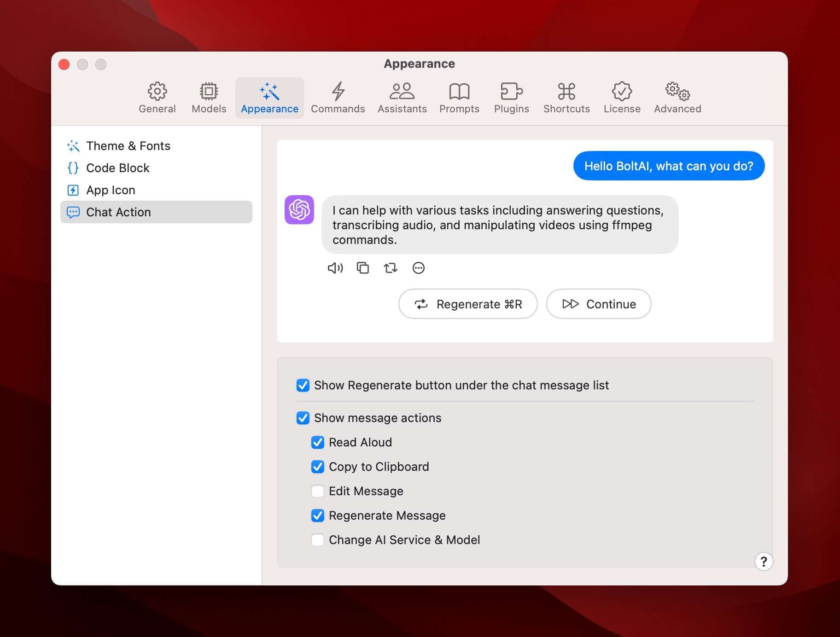The width and height of the screenshot is (840, 637).
Task: Open the Advanced settings tab
Action: [677, 97]
